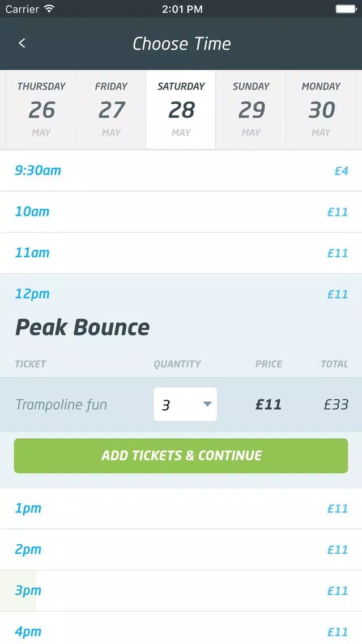Select the Thursday 26 May tab
Image resolution: width=362 pixels, height=644 pixels.
tap(41, 109)
